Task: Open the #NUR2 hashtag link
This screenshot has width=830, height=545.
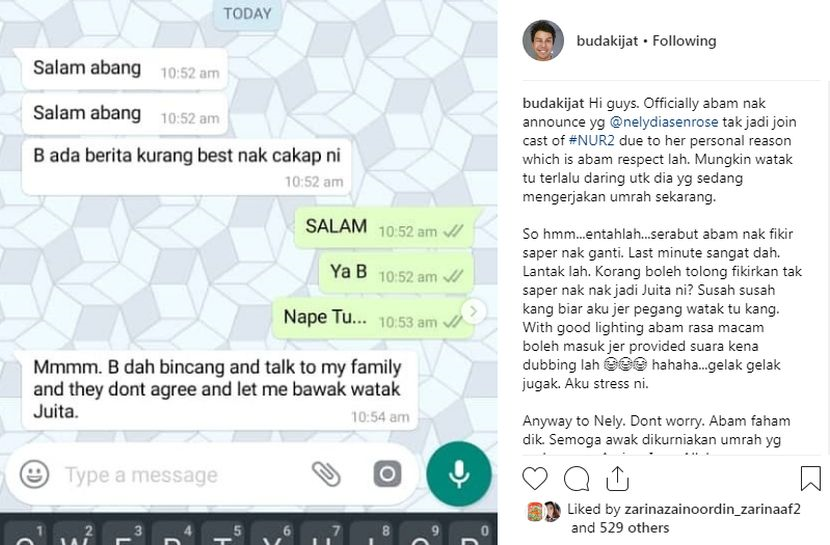Action: point(591,141)
